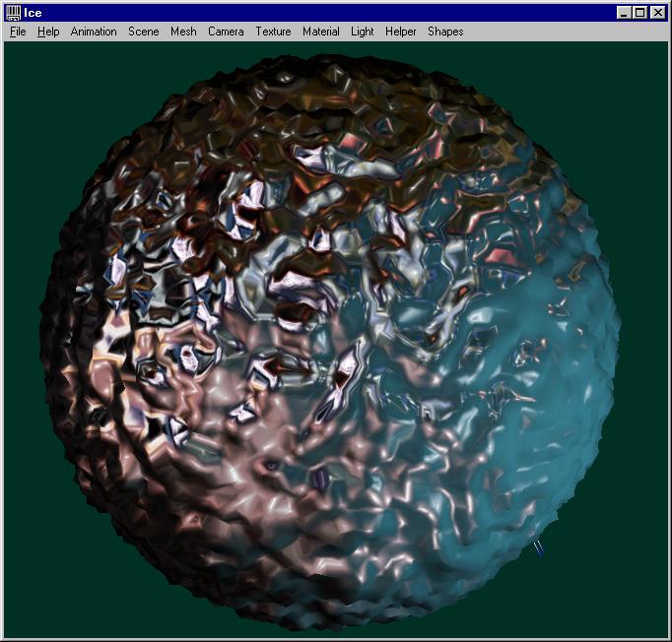Open the Scene menu
Image resolution: width=672 pixels, height=642 pixels.
(x=144, y=32)
